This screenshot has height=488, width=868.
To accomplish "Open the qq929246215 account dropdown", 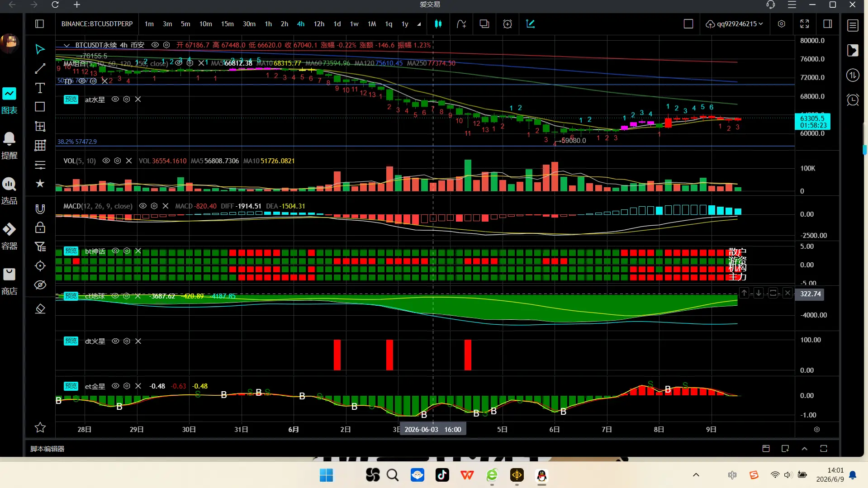I will 735,24.
